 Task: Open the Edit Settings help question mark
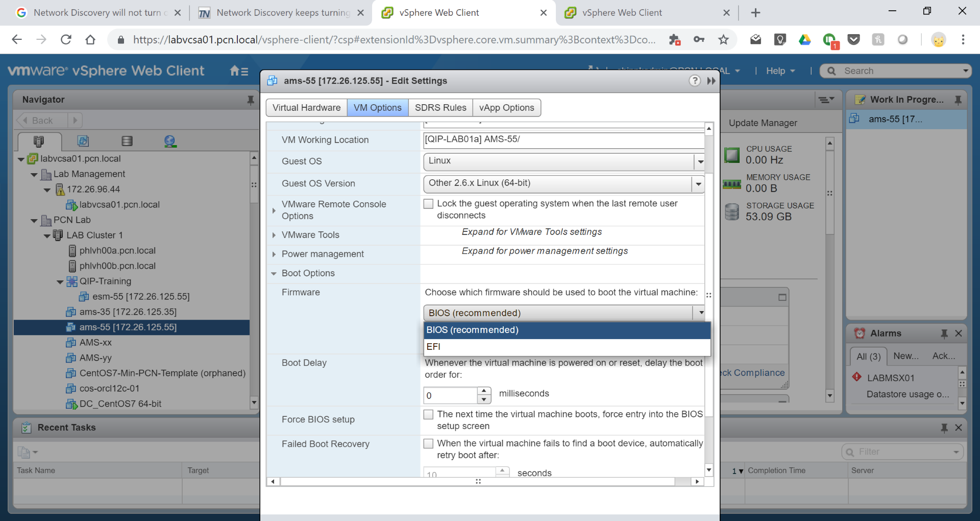(x=695, y=81)
